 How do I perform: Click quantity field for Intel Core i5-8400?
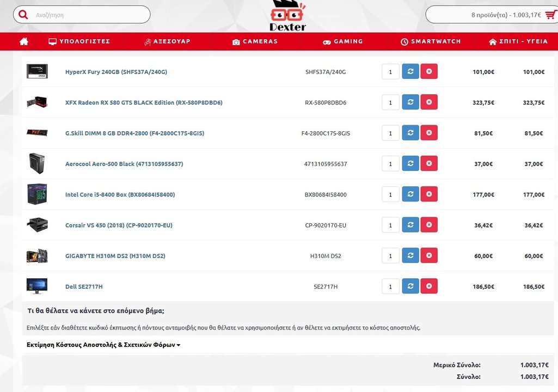(390, 194)
